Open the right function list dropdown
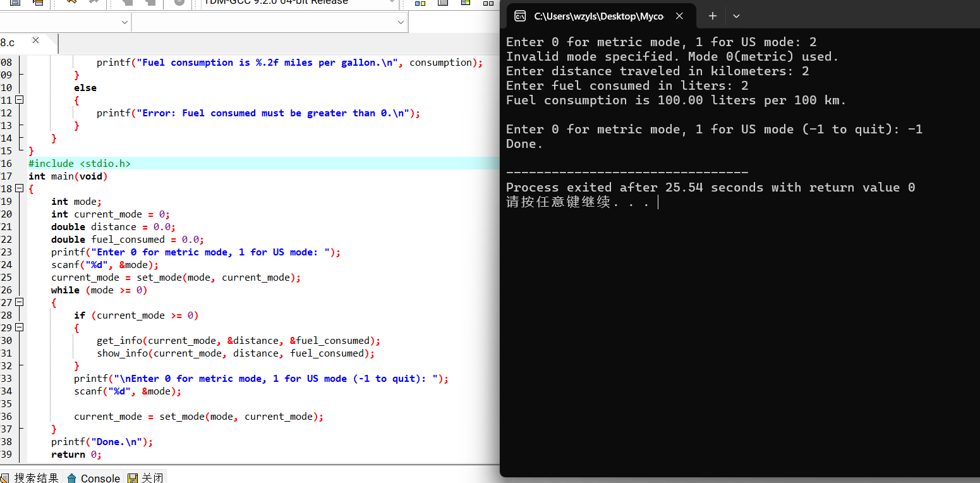Screen dimensions: 980x483 (401, 22)
